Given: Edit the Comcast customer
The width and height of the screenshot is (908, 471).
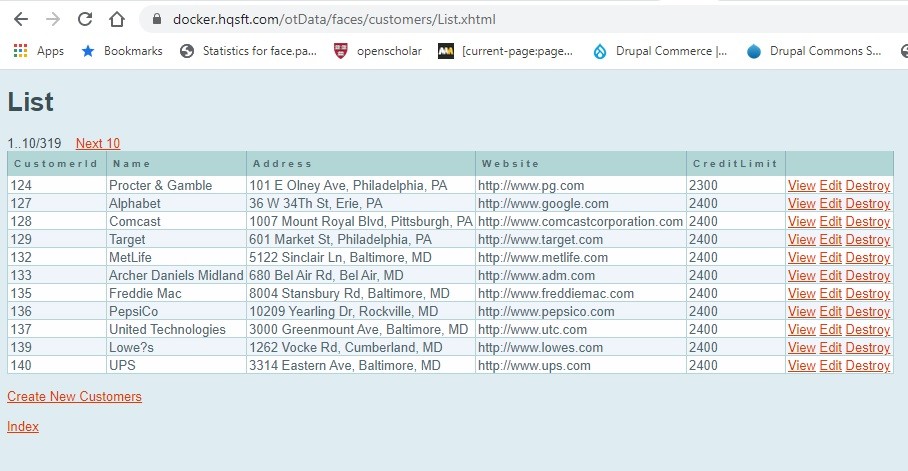Looking at the screenshot, I should [x=830, y=221].
